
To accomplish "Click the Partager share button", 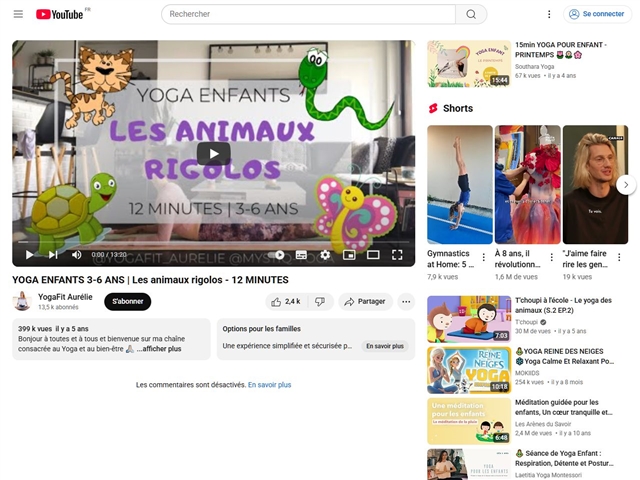I will (x=365, y=302).
